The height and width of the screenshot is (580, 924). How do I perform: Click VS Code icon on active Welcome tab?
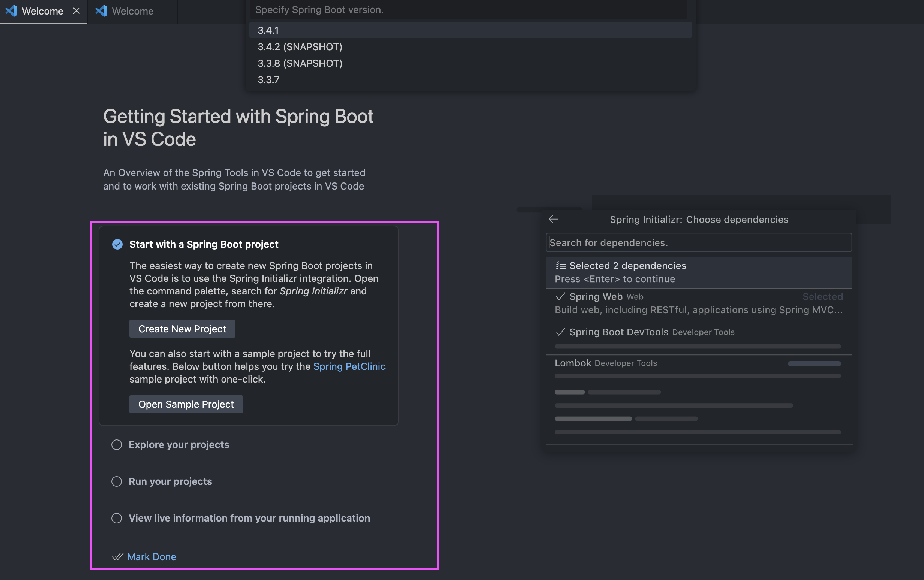[12, 11]
